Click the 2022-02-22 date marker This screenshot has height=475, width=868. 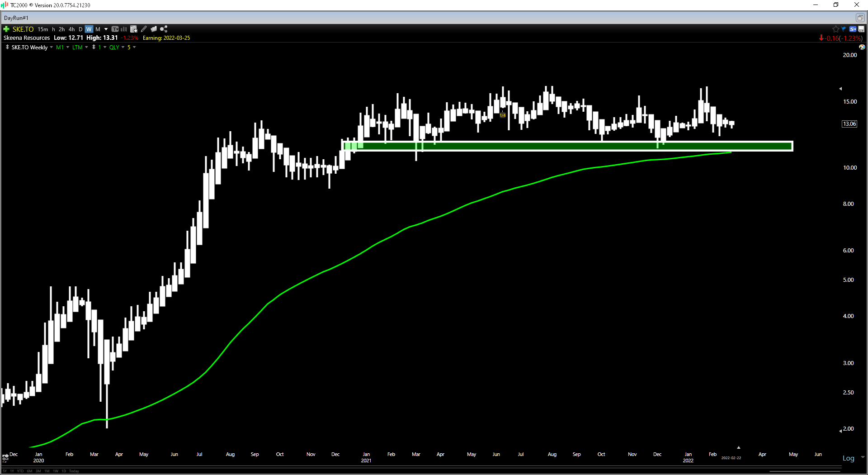[731, 458]
